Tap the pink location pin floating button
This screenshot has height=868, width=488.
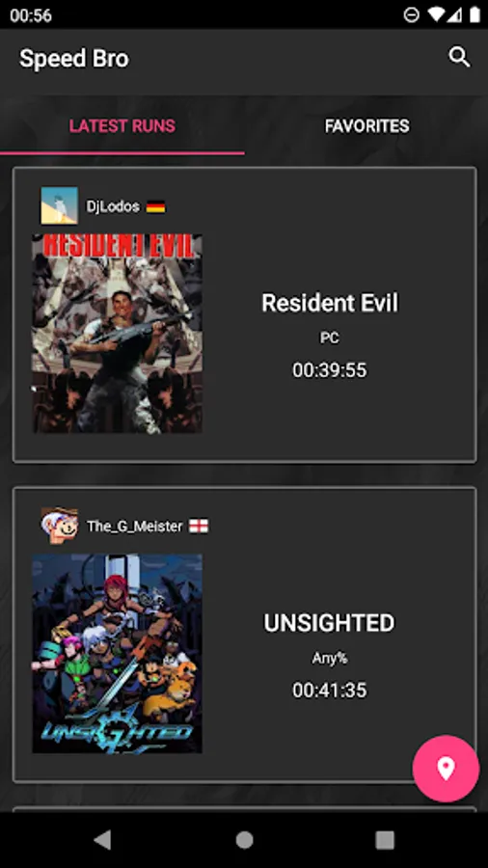pos(446,769)
